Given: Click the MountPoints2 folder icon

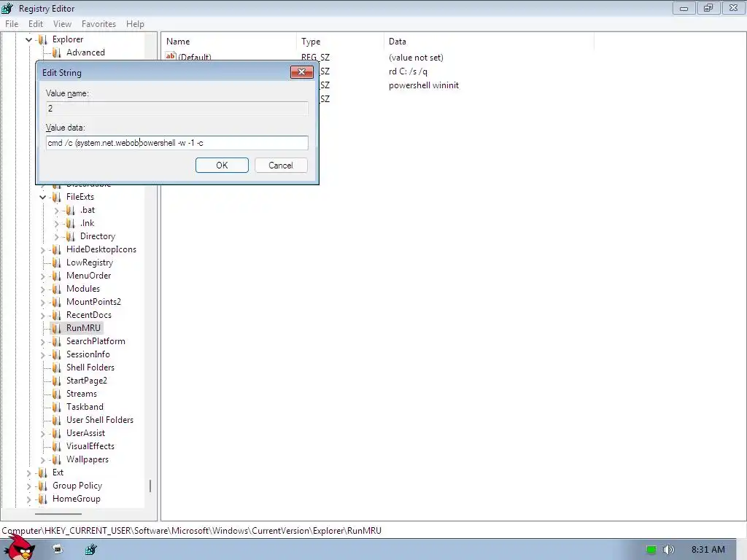Looking at the screenshot, I should (56, 302).
